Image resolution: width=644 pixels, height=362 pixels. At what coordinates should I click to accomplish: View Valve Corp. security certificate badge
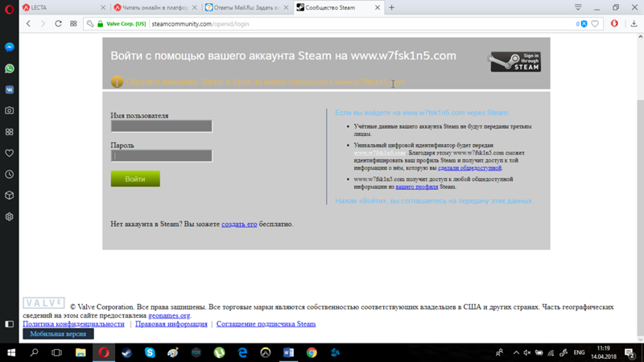[122, 24]
